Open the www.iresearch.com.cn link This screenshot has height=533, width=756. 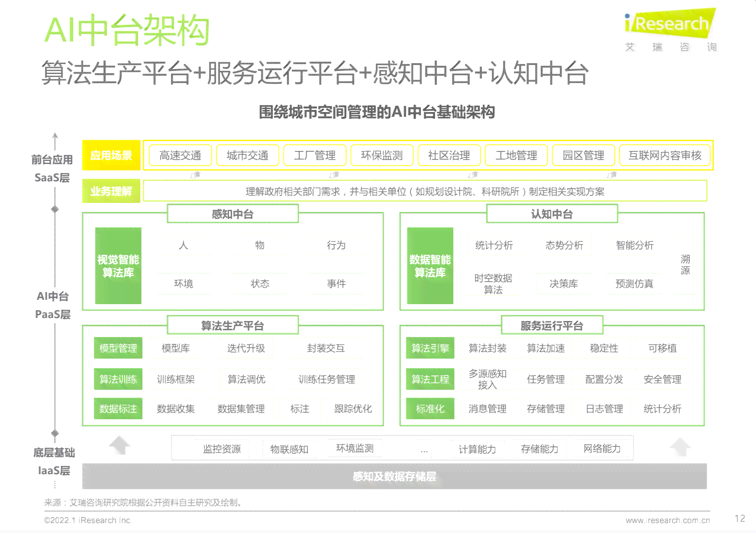pos(668,520)
